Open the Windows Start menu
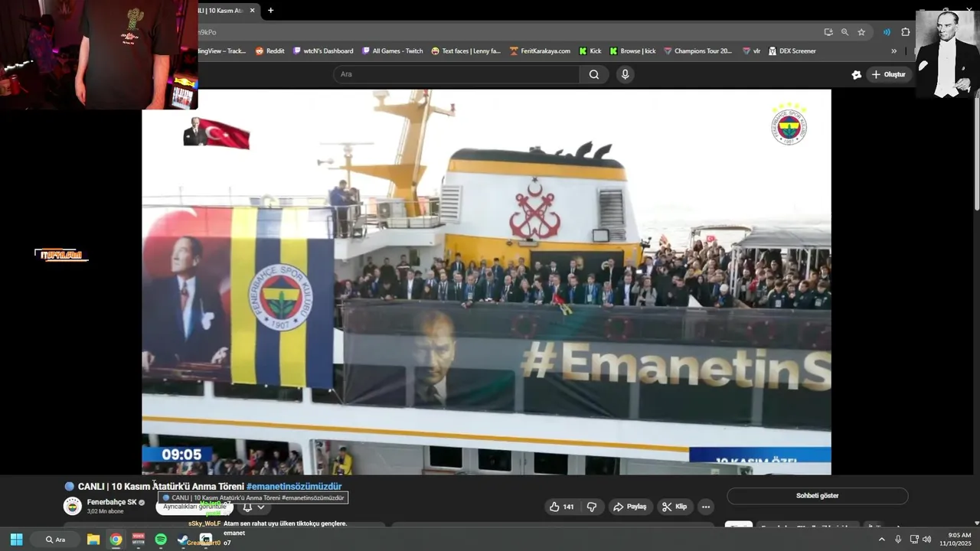The height and width of the screenshot is (551, 980). tap(16, 540)
